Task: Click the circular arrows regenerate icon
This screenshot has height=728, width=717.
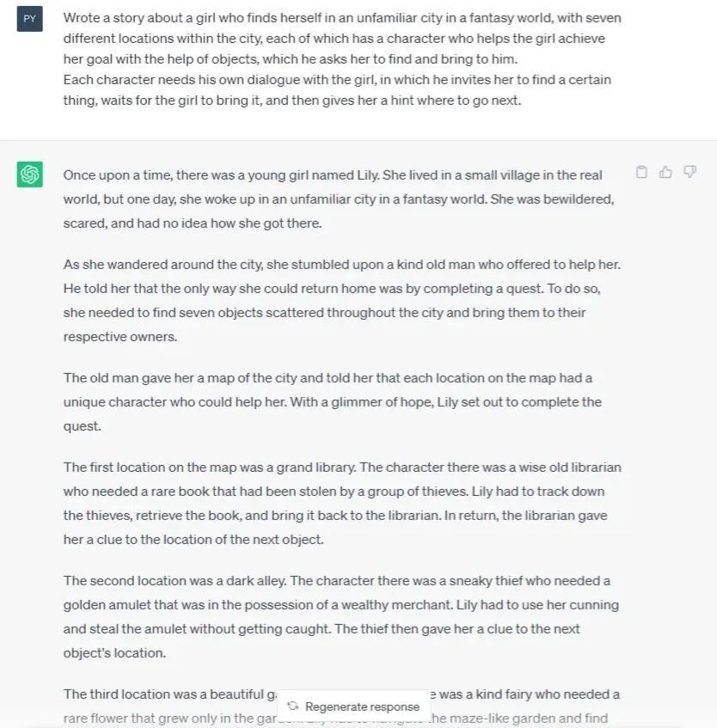Action: click(293, 707)
